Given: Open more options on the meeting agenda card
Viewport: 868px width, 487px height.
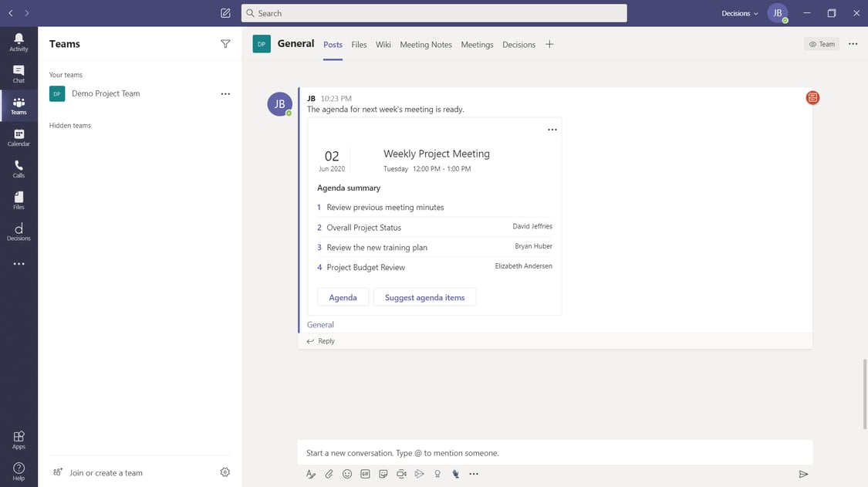Looking at the screenshot, I should [552, 129].
